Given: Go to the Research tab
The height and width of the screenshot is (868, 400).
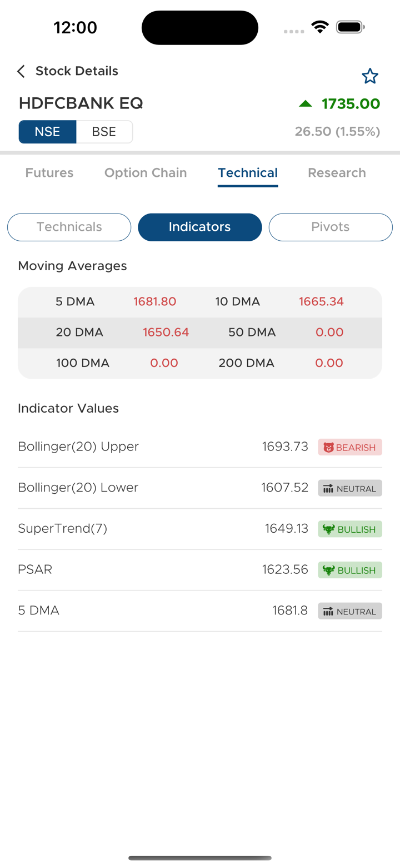Looking at the screenshot, I should [x=337, y=173].
